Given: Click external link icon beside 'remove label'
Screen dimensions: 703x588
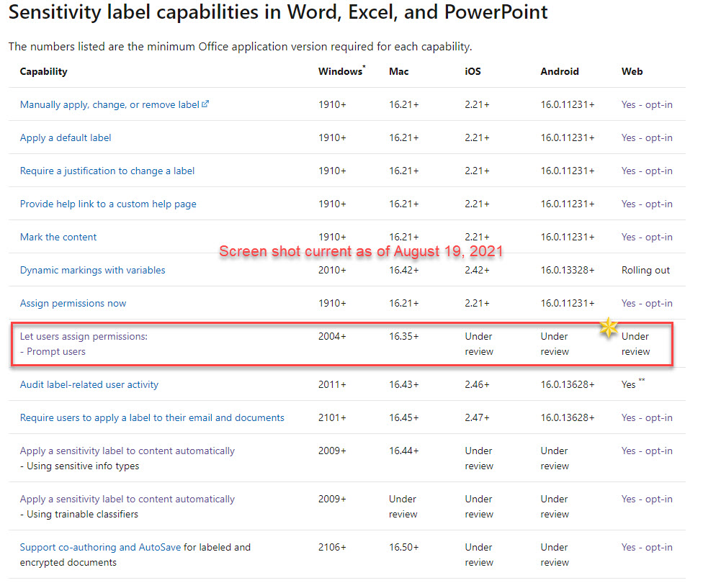Looking at the screenshot, I should click(205, 104).
